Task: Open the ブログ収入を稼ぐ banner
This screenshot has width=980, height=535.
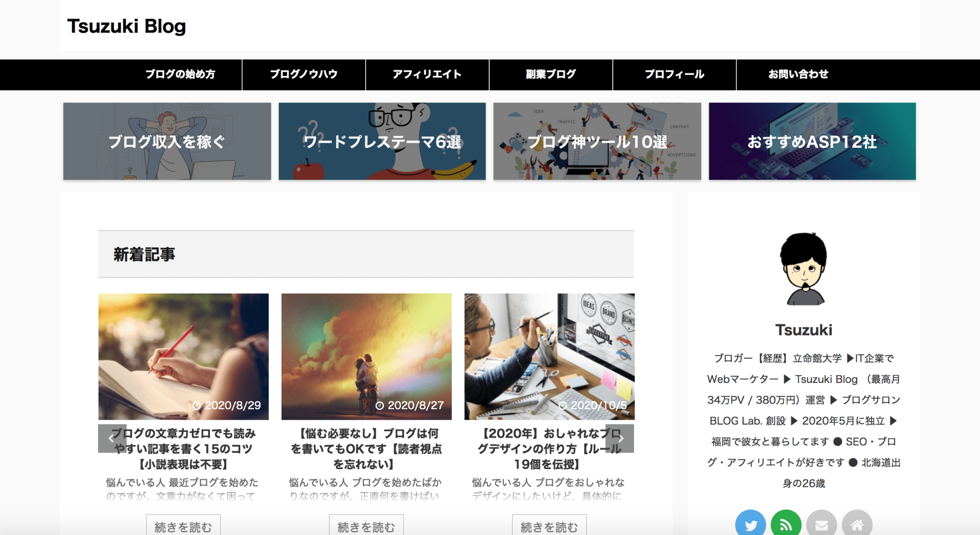Action: pos(167,141)
